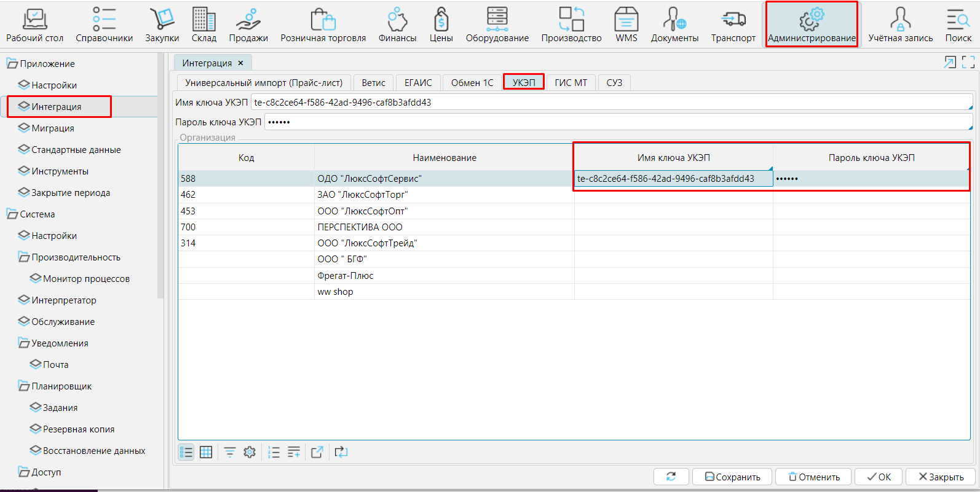Viewport: 980px width, 492px height.
Task: Switch to grid view in the bottom toolbar
Action: pos(206,453)
